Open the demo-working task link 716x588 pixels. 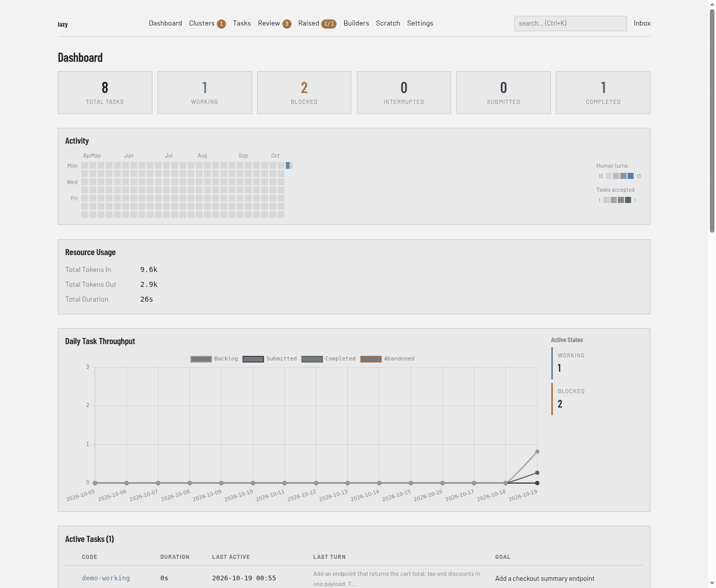click(106, 578)
